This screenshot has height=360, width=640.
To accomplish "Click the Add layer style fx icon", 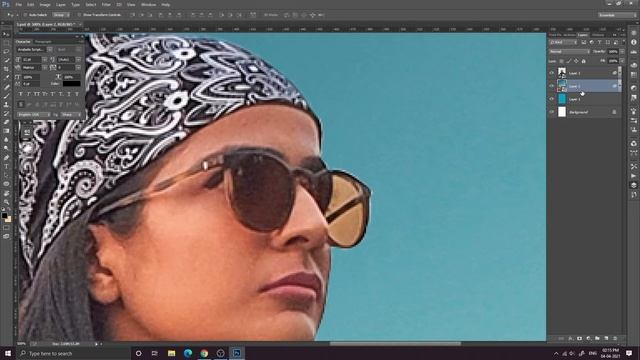I will [x=571, y=338].
